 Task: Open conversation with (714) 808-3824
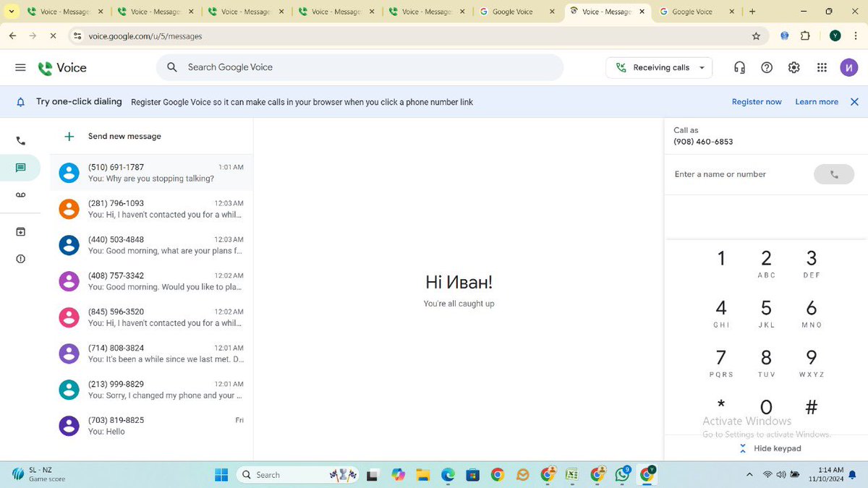(x=152, y=354)
